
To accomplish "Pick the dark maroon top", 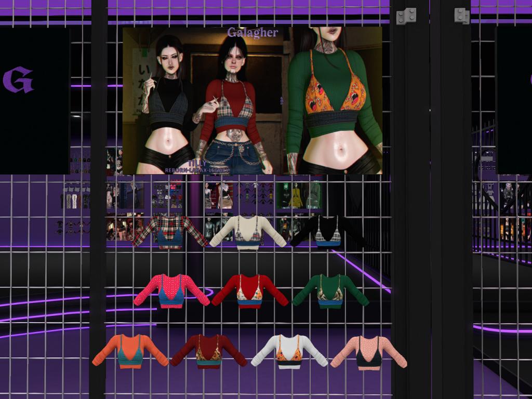I will point(209,352).
